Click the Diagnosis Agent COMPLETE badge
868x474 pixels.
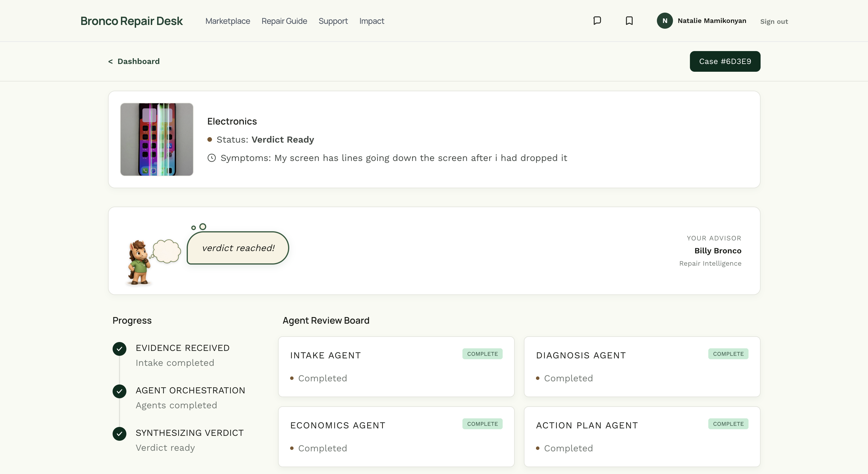728,354
